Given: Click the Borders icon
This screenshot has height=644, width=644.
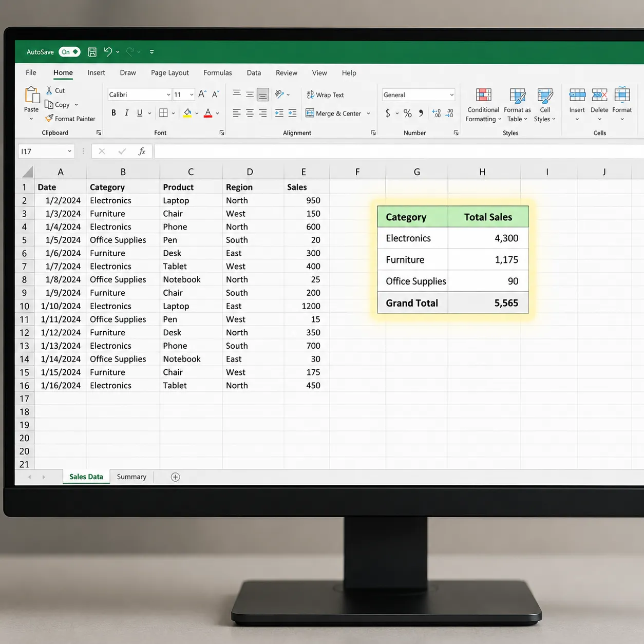Looking at the screenshot, I should coord(163,113).
